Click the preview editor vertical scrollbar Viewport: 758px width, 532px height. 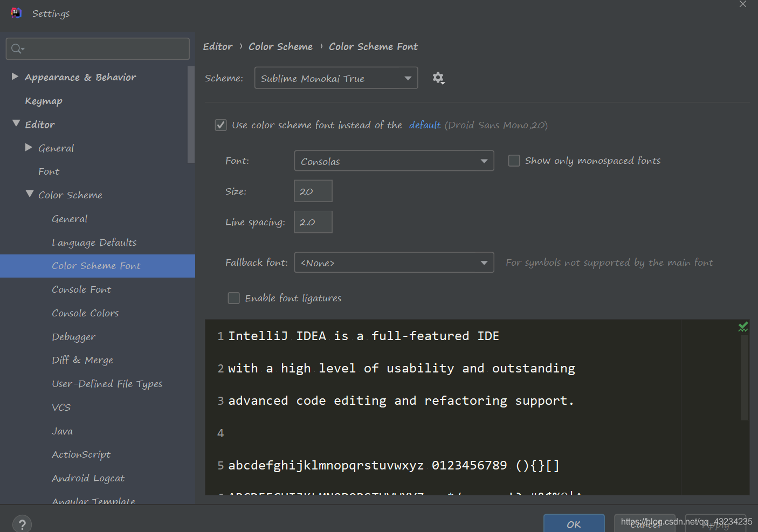click(745, 377)
